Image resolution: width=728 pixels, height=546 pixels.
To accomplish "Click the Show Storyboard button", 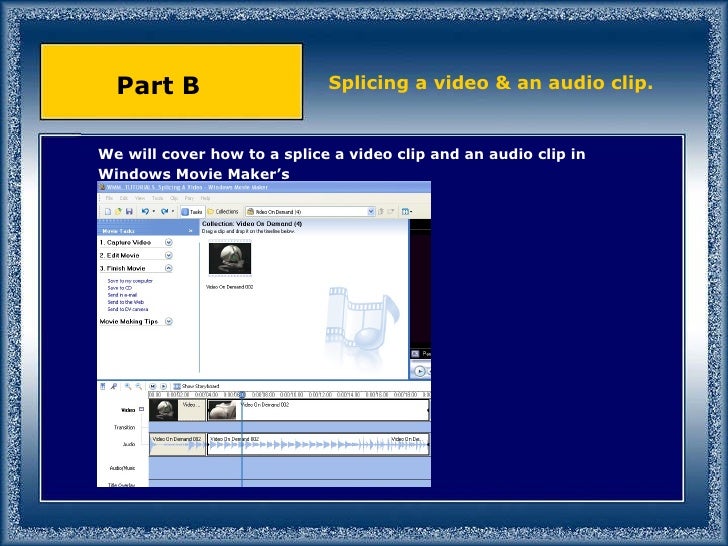I will (x=196, y=386).
